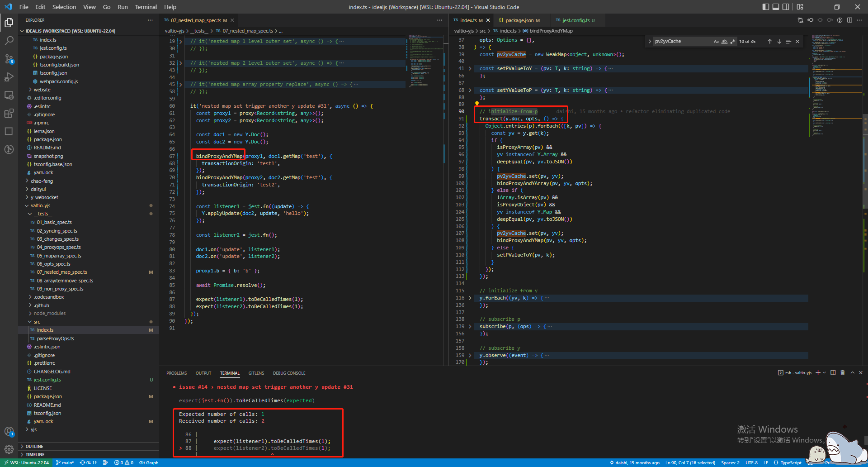
Task: Enable regular expression search
Action: pos(732,41)
